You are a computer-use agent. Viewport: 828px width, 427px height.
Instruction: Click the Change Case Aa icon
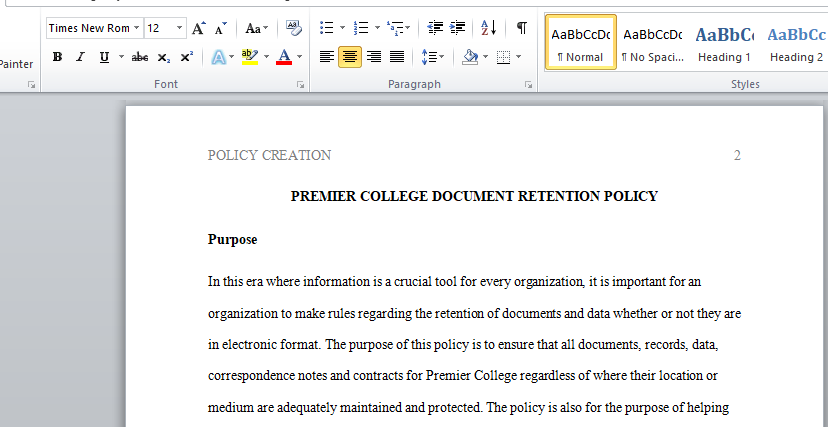(x=253, y=28)
